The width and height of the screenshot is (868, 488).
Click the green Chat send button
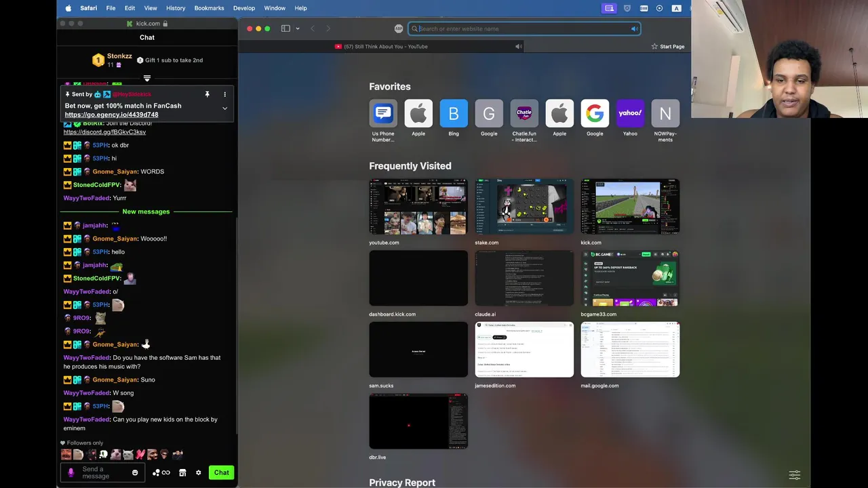(x=222, y=472)
